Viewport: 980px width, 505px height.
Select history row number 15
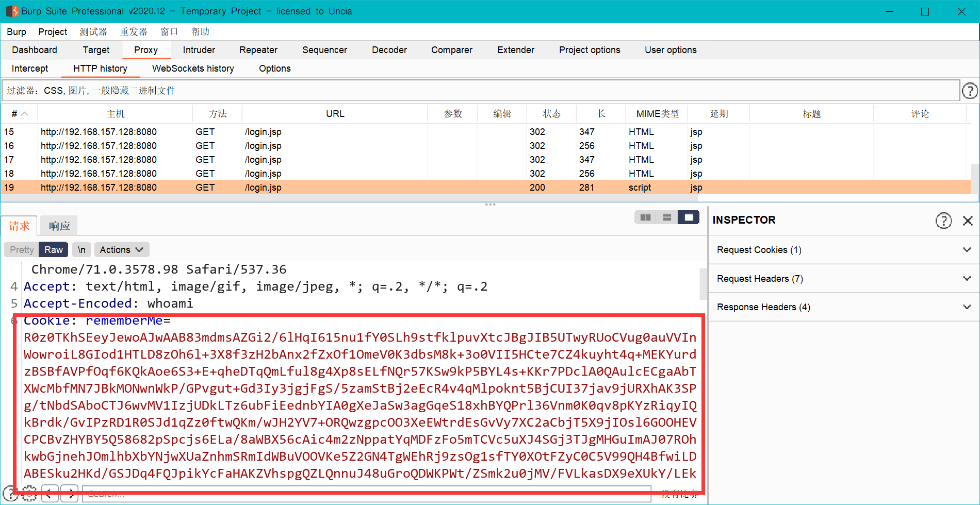486,132
